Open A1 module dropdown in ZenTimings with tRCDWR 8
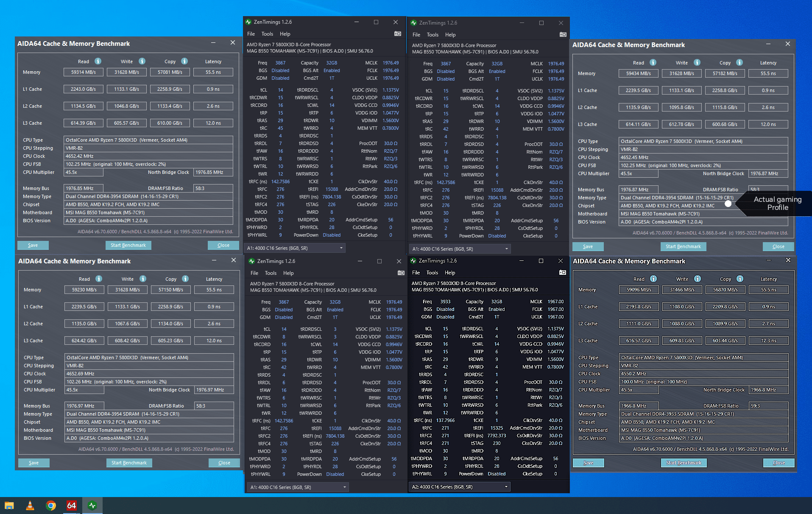Image resolution: width=812 pixels, height=514 pixels. tap(299, 487)
